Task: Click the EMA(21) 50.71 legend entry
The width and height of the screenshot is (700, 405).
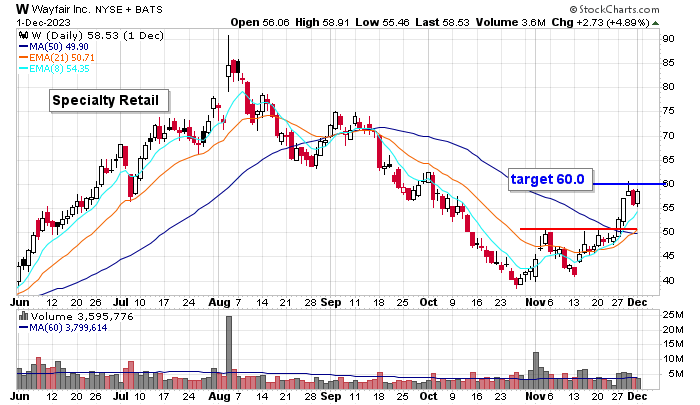Action: point(57,58)
